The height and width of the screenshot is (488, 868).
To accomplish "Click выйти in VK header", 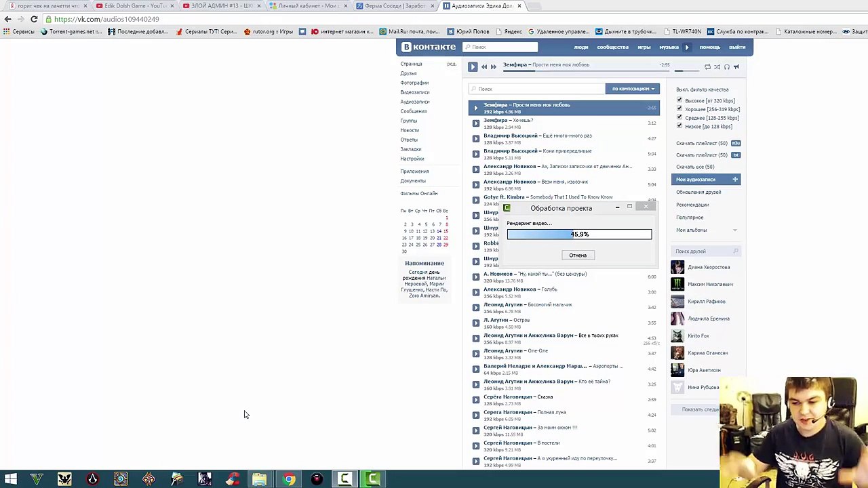I will click(x=737, y=47).
